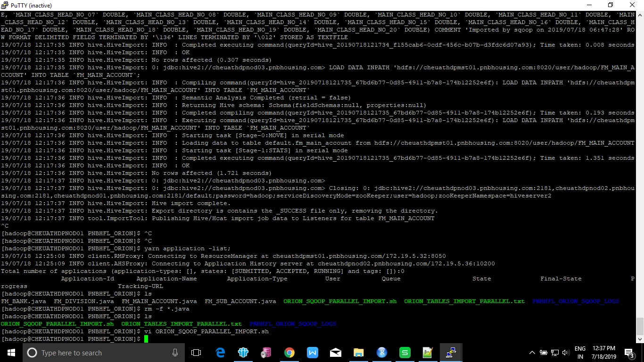Image resolution: width=644 pixels, height=362 pixels.
Task: Open the PuTTY icon in title bar
Action: click(x=5, y=5)
